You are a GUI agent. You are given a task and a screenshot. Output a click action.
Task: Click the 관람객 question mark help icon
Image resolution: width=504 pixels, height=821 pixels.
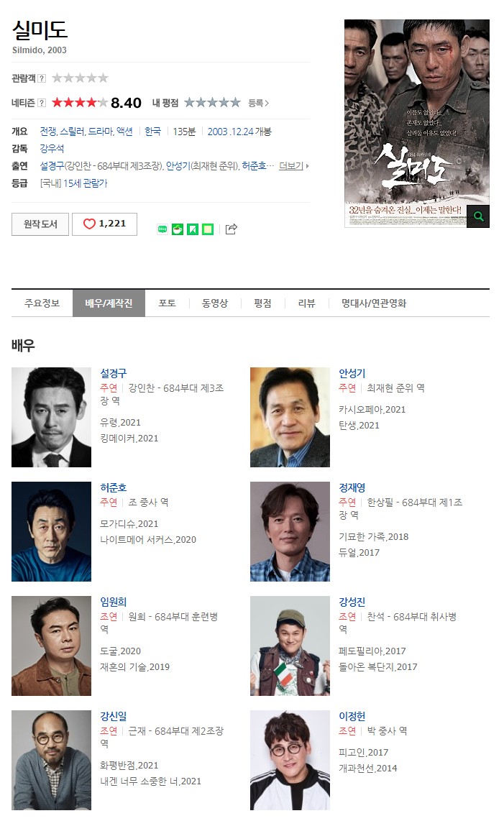point(42,78)
